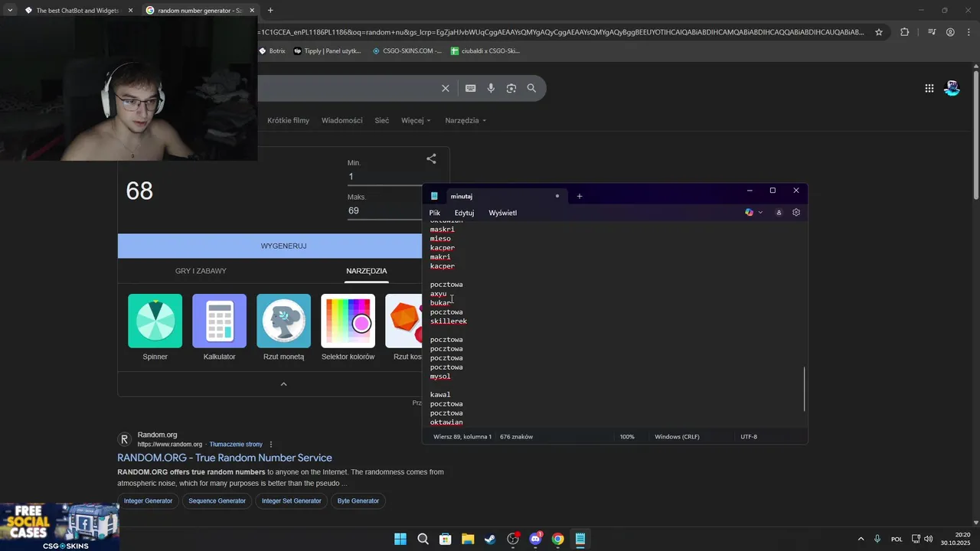Click the magnifier search icon

531,88
